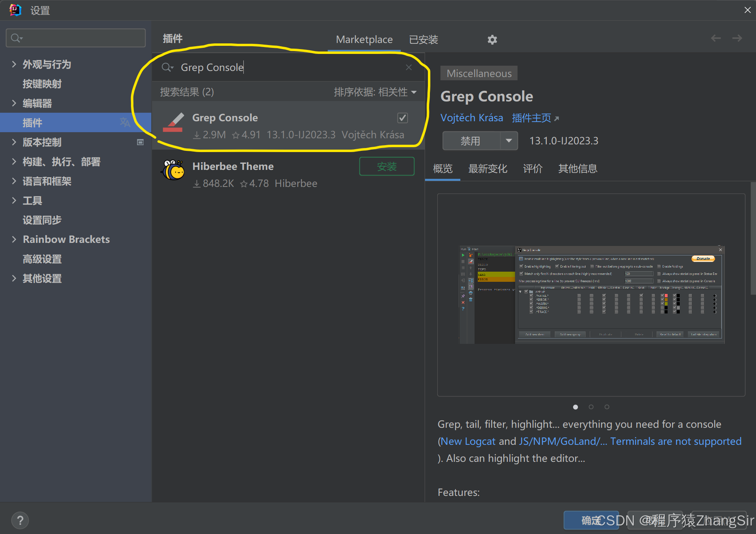756x534 pixels.
Task: Open the 概览 tab
Action: [x=442, y=169]
